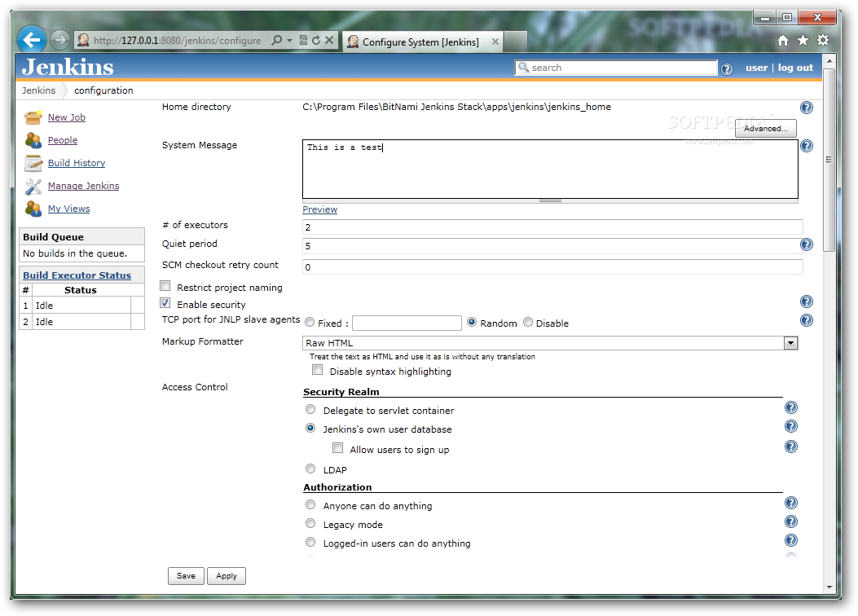
Task: Close the Configure System [Jenkins] tab
Action: pos(495,42)
